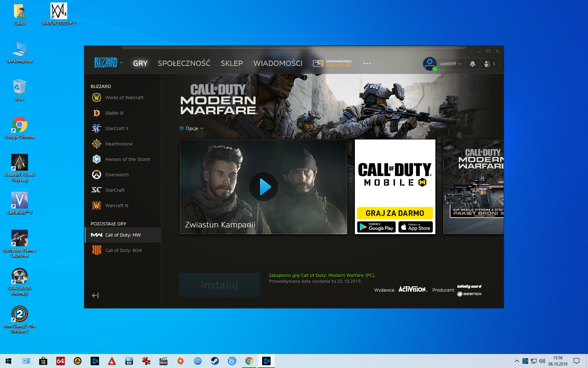
Task: Select Overwatch in sidebar
Action: pos(122,175)
